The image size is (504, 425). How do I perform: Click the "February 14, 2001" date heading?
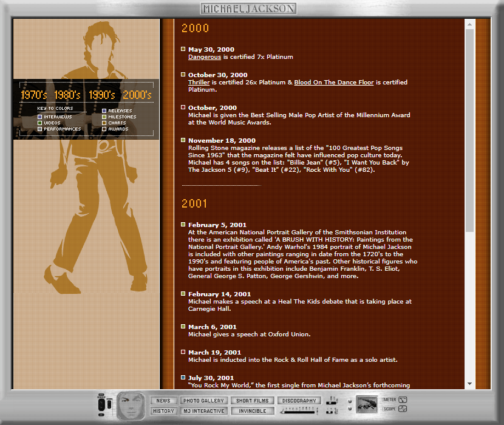pos(220,294)
